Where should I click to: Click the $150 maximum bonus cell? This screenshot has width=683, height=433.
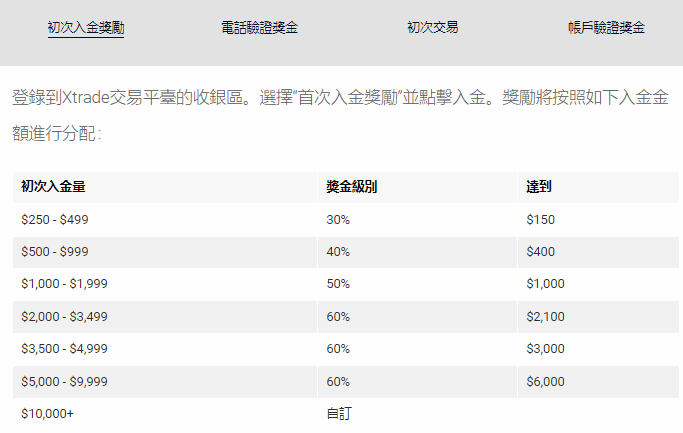tap(598, 220)
